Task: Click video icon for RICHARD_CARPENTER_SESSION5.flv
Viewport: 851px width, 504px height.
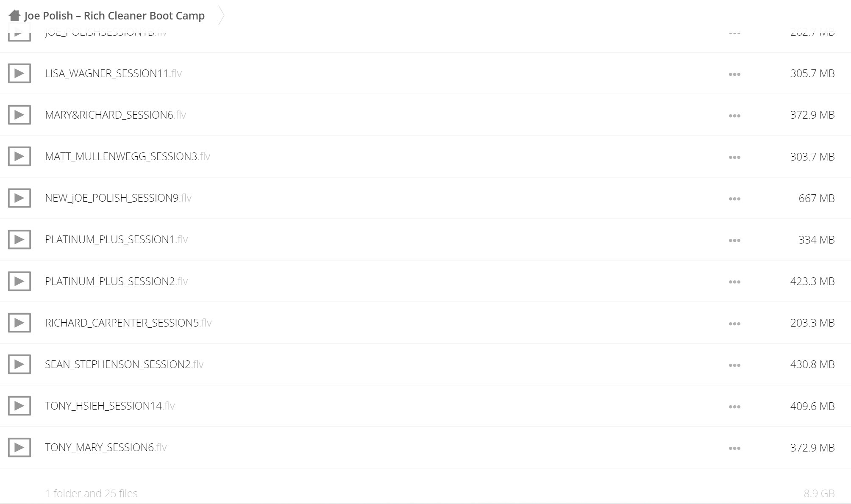Action: (x=19, y=323)
